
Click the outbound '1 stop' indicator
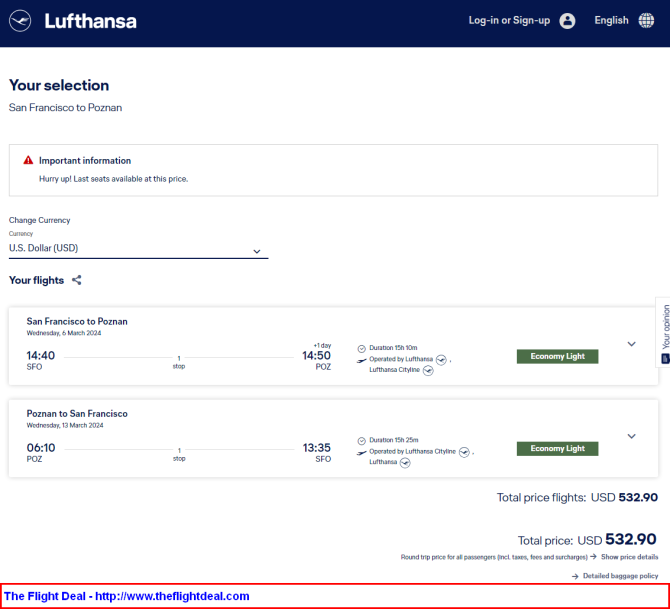point(179,362)
